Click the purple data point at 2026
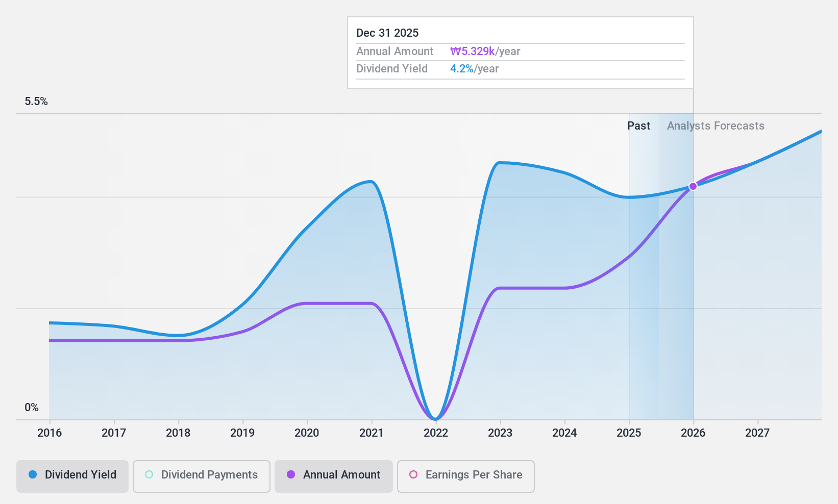Viewport: 838px width, 504px height. point(693,186)
